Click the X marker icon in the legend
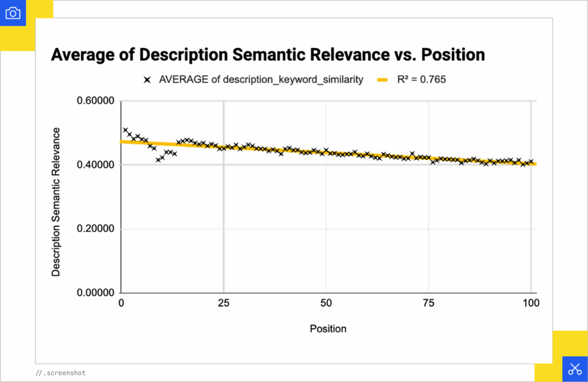This screenshot has width=588, height=382. pos(147,80)
